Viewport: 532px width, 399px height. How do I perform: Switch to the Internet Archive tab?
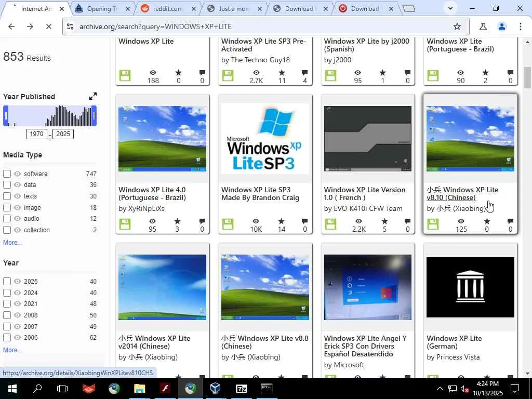36,9
